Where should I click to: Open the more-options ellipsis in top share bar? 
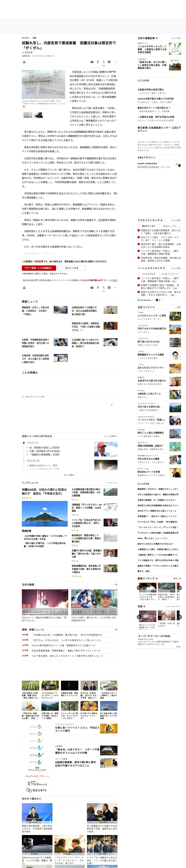pyautogui.click(x=115, y=62)
